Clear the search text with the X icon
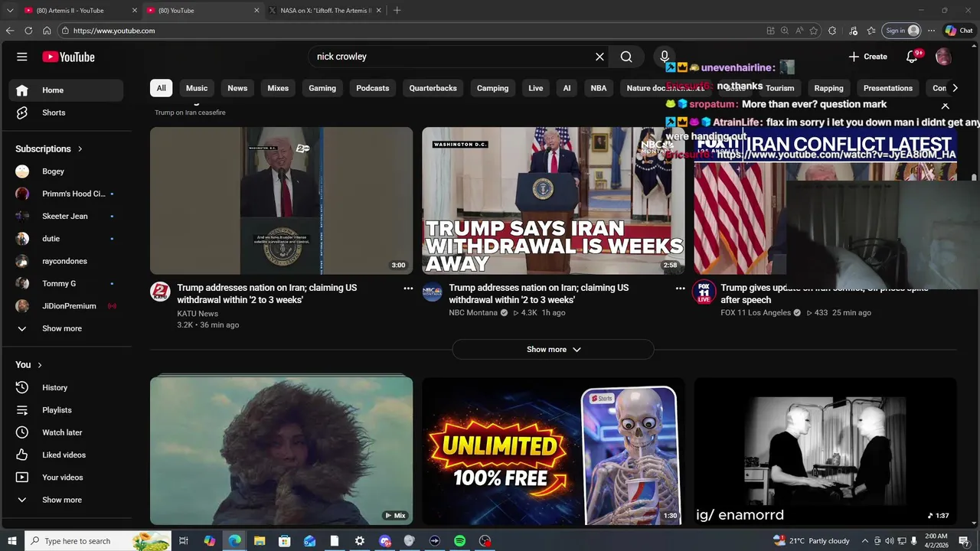This screenshot has width=980, height=551. coord(599,57)
